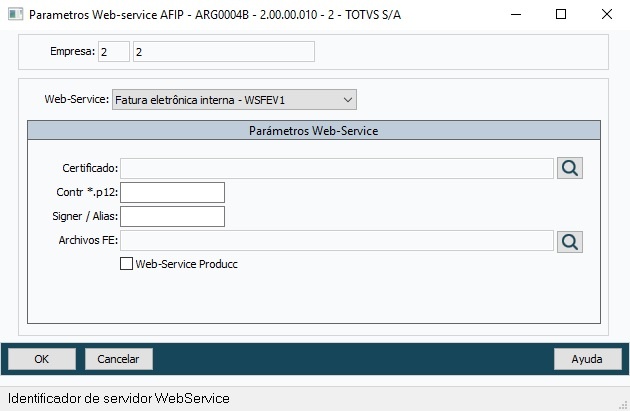Click the Parámetros Web-Service section header
The image size is (630, 411).
(313, 131)
